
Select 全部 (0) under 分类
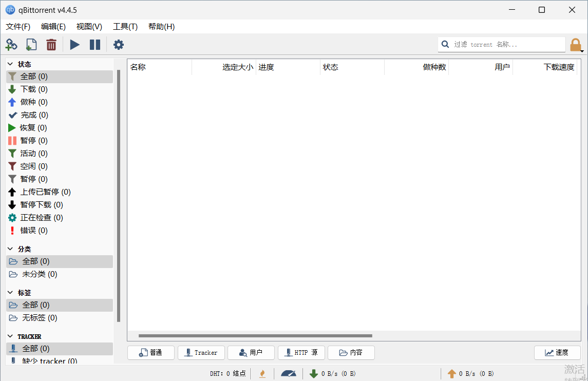(x=60, y=261)
